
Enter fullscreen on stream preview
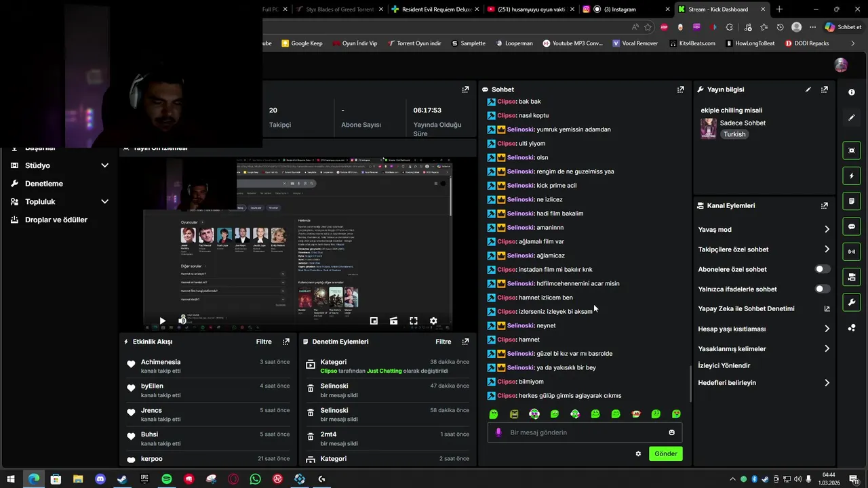click(414, 321)
